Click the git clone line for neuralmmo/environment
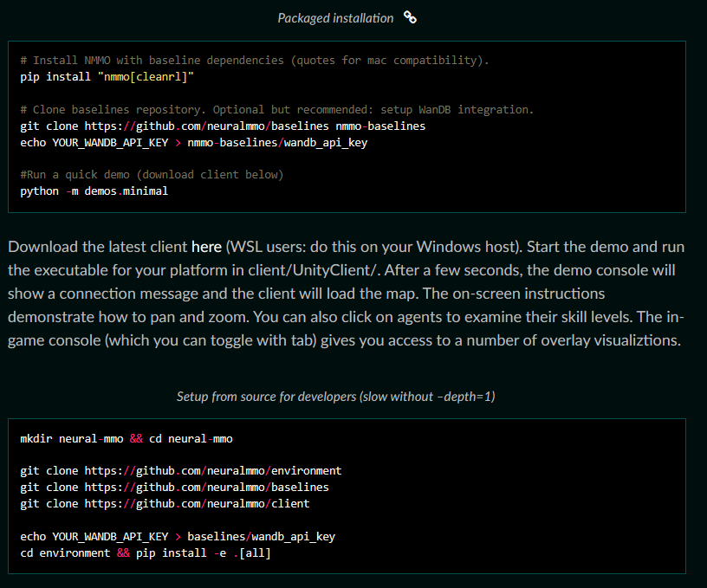 181,471
